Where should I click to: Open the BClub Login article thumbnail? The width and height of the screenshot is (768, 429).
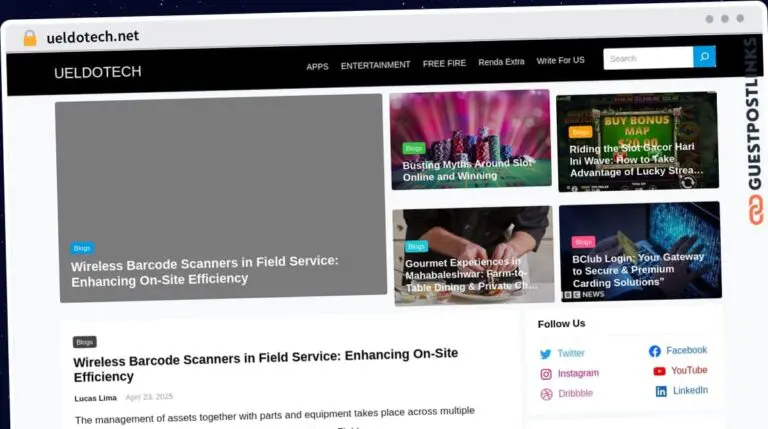coord(640,251)
